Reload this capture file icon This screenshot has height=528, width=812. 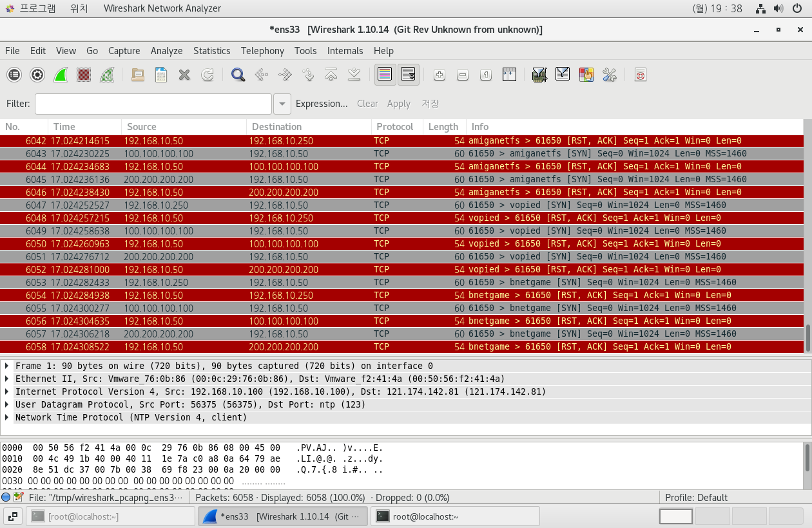(208, 75)
